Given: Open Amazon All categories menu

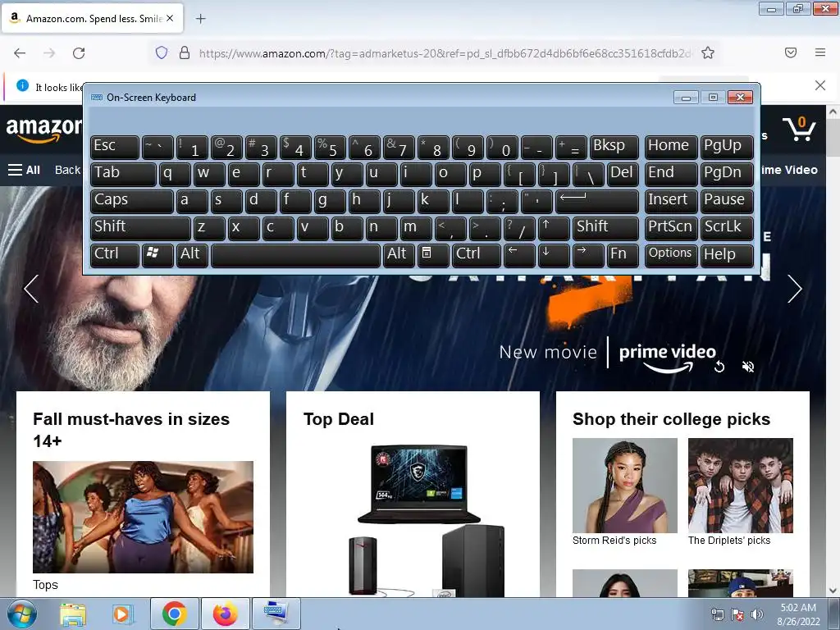Looking at the screenshot, I should [24, 170].
